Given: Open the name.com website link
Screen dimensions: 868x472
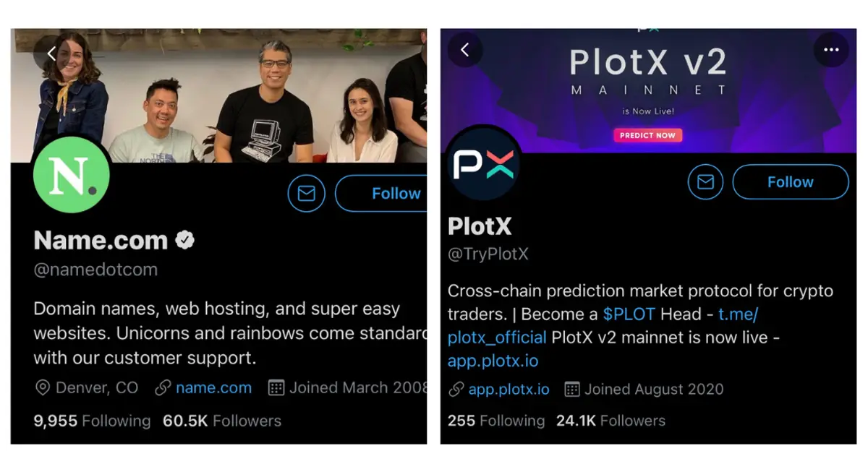Looking at the screenshot, I should pos(213,388).
